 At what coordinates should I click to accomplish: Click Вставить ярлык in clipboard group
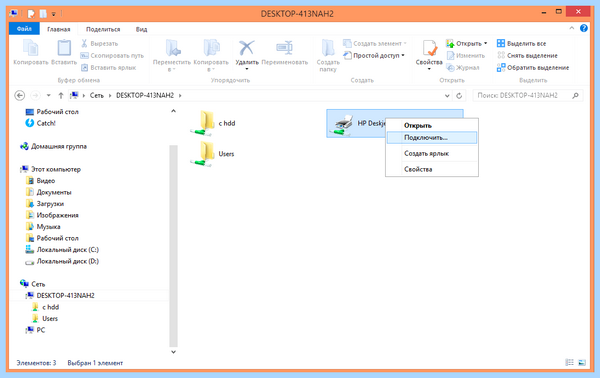pyautogui.click(x=109, y=68)
